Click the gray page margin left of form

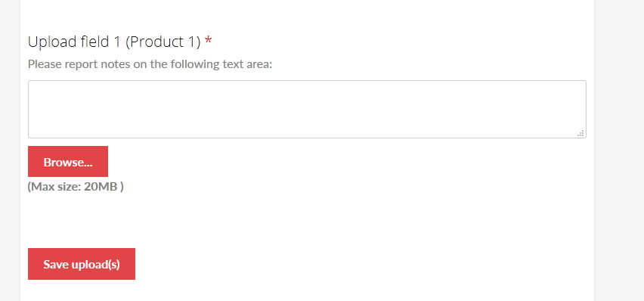coord(10,150)
